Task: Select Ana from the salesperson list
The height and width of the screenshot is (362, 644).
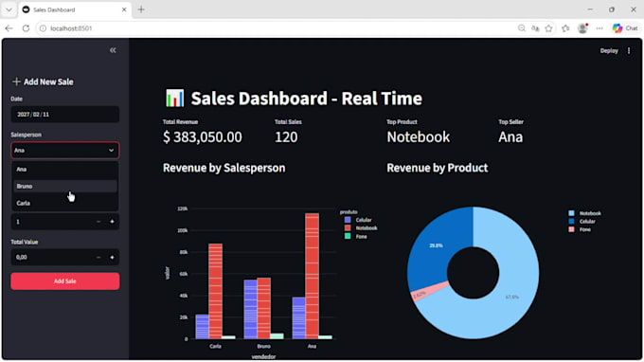Action: (x=65, y=170)
